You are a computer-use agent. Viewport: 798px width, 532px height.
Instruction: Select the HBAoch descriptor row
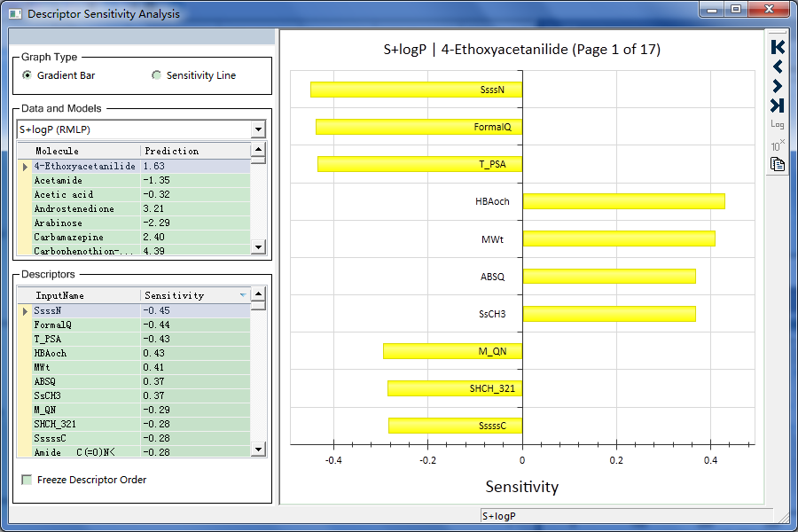(x=134, y=353)
